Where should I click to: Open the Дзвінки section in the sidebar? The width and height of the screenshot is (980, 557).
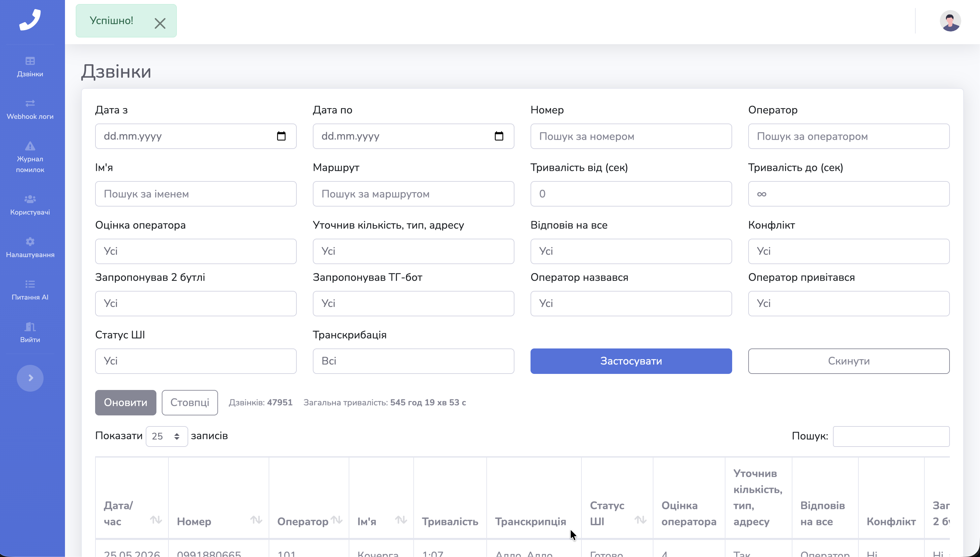click(30, 67)
